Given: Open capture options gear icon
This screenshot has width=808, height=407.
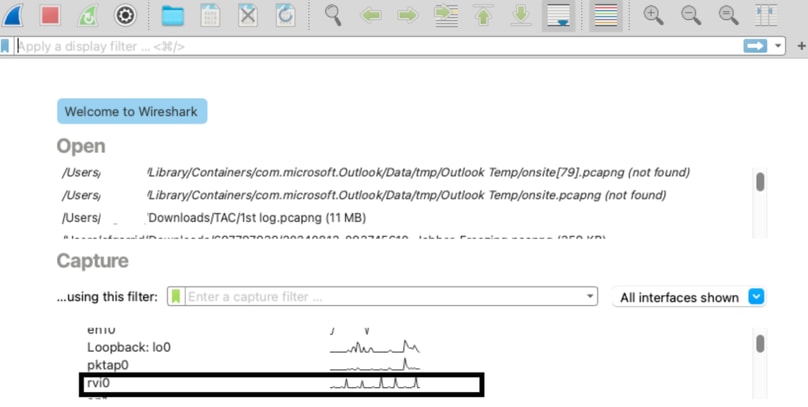Looking at the screenshot, I should 125,15.
